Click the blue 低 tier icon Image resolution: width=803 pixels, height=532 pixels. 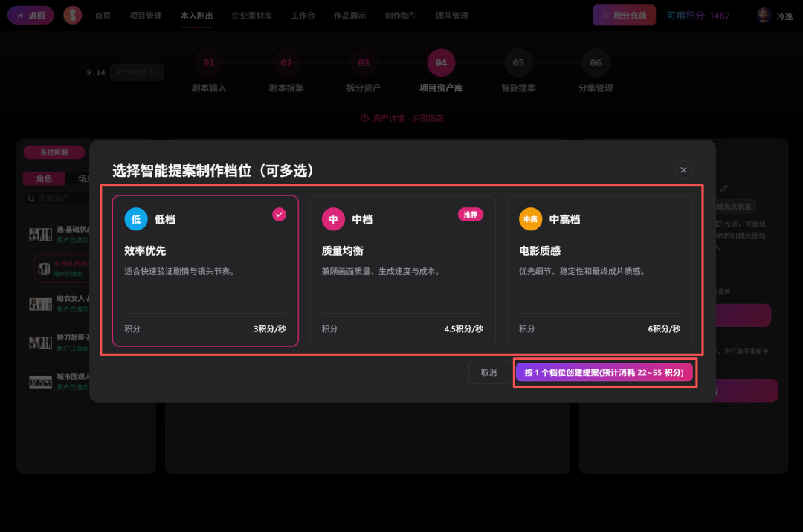(x=136, y=219)
